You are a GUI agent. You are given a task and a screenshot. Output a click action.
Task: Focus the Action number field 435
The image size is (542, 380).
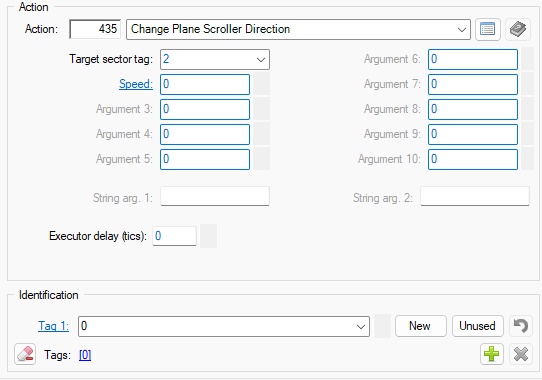[95, 29]
